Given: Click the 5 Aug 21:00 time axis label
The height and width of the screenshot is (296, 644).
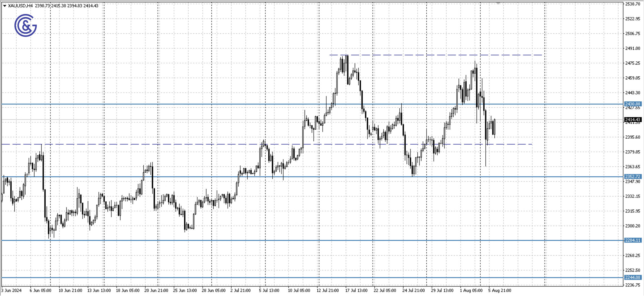Looking at the screenshot, I should tap(500, 290).
